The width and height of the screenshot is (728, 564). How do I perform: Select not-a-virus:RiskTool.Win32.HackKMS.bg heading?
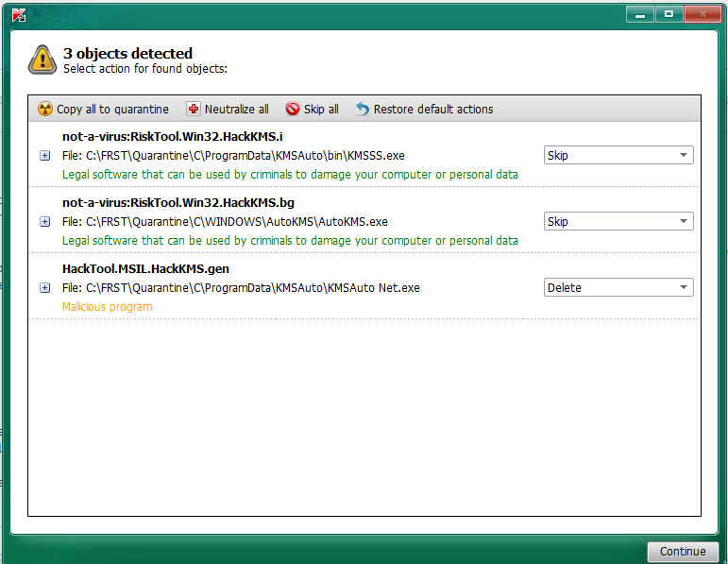[178, 202]
